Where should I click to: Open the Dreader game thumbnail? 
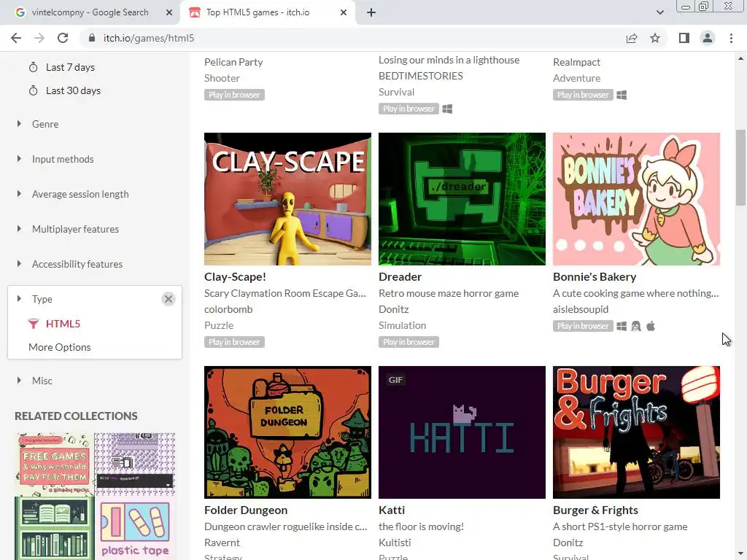(x=462, y=199)
